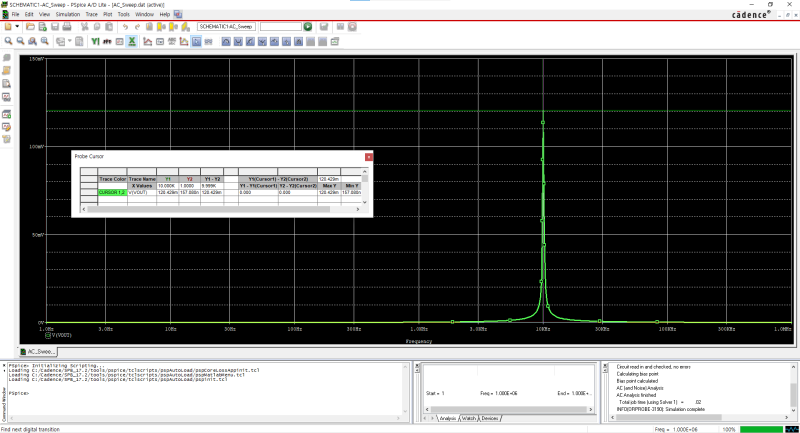This screenshot has height=433, width=800.
Task: Click the Log X Axis icon
Action: [x=147, y=42]
